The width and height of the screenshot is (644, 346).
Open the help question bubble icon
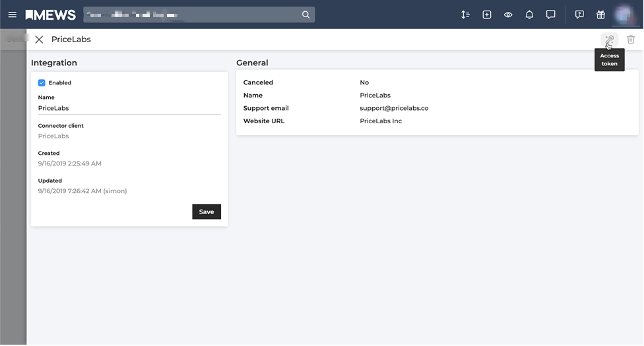pyautogui.click(x=579, y=14)
